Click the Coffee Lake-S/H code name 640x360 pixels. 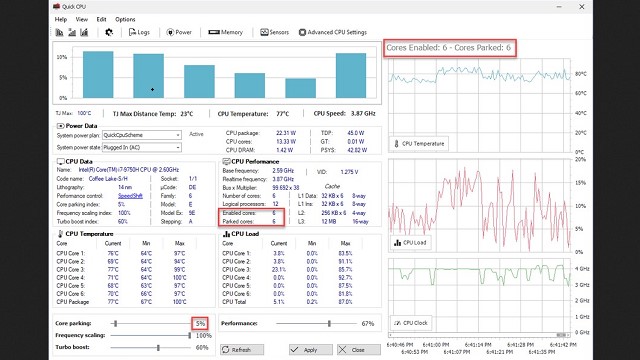click(108, 179)
